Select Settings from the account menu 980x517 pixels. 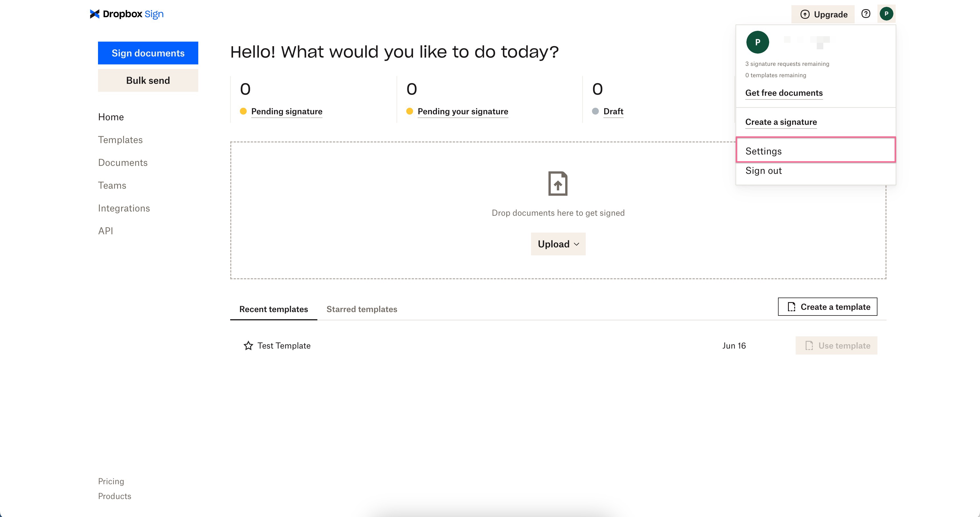click(763, 151)
